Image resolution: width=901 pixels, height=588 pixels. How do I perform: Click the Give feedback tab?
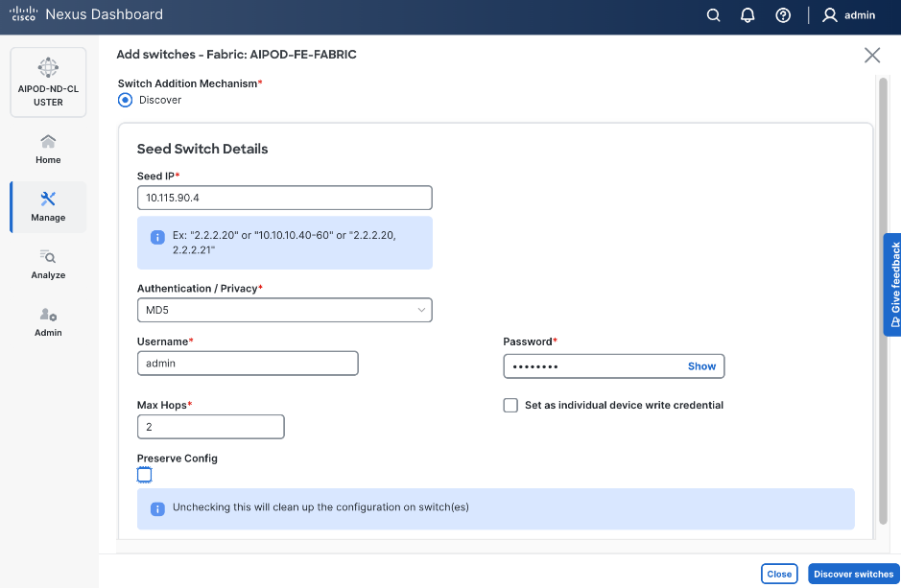pyautogui.click(x=893, y=285)
